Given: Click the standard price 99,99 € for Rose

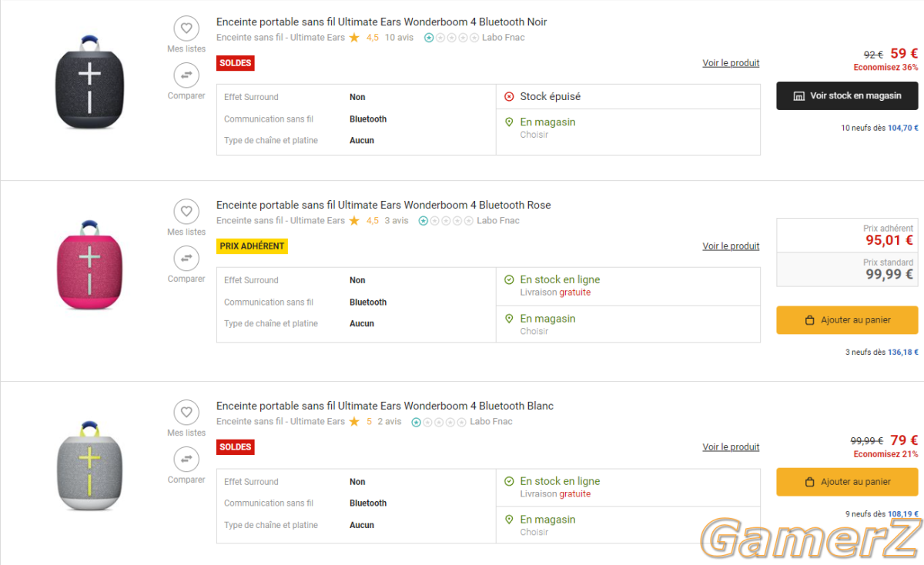Looking at the screenshot, I should click(889, 274).
